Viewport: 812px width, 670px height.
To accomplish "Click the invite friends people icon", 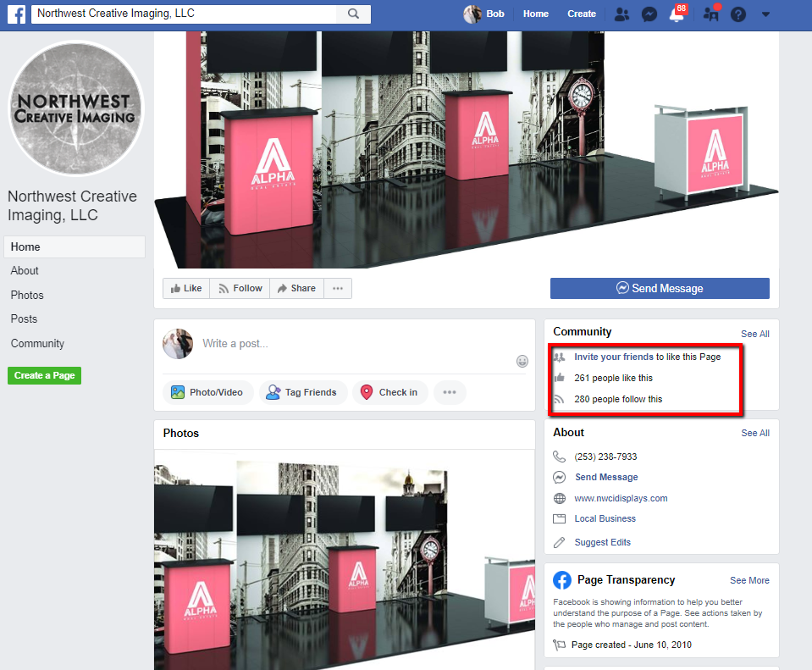I will coord(560,357).
